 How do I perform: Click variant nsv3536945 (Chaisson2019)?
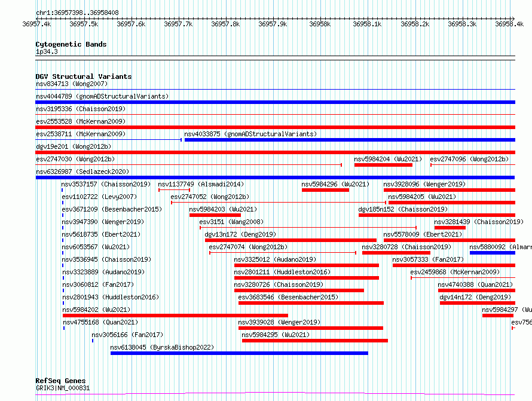[106, 259]
